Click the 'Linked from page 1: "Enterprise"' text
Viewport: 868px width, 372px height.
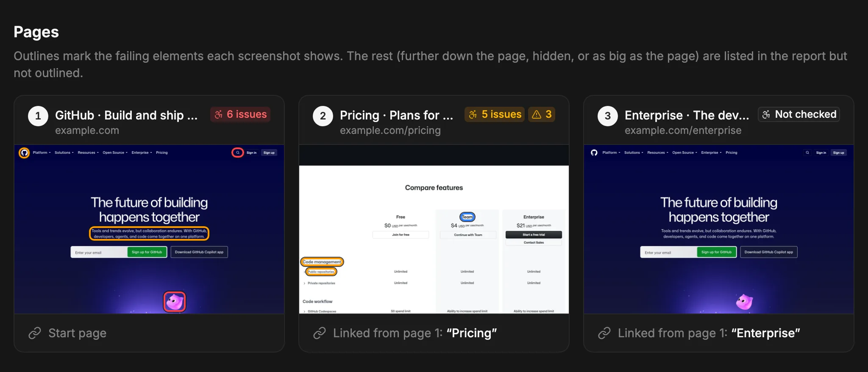(x=709, y=333)
